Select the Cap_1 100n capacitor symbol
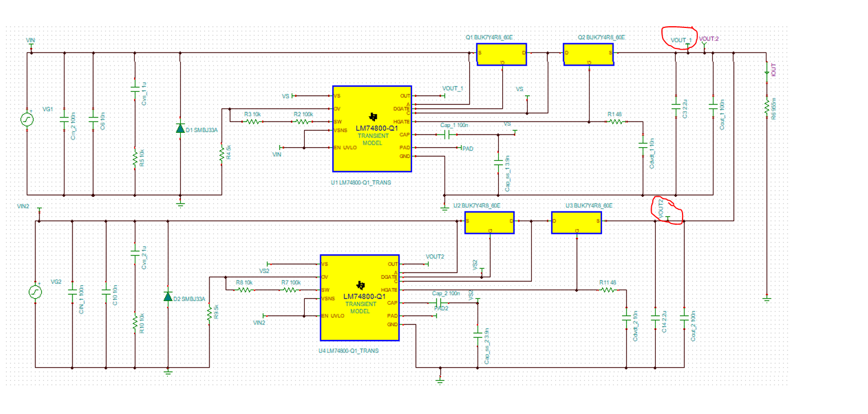The width and height of the screenshot is (868, 414). click(448, 135)
